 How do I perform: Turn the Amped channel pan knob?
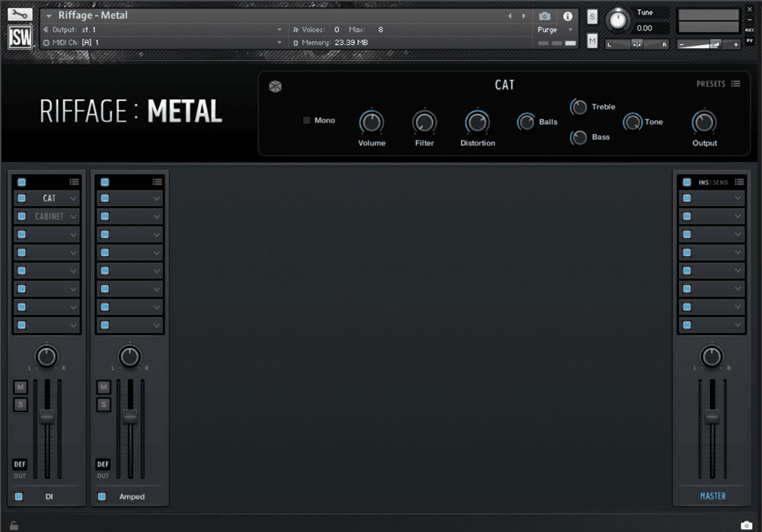(130, 357)
